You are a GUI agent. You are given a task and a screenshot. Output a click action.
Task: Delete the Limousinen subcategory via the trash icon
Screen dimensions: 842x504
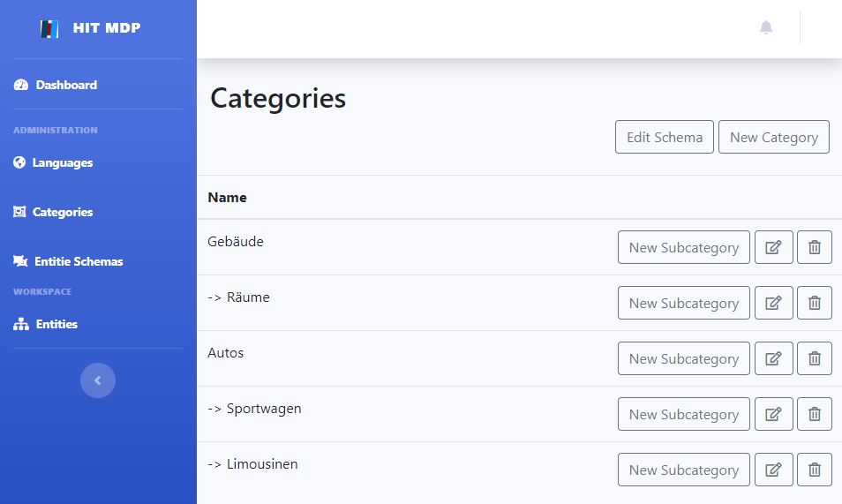[814, 470]
